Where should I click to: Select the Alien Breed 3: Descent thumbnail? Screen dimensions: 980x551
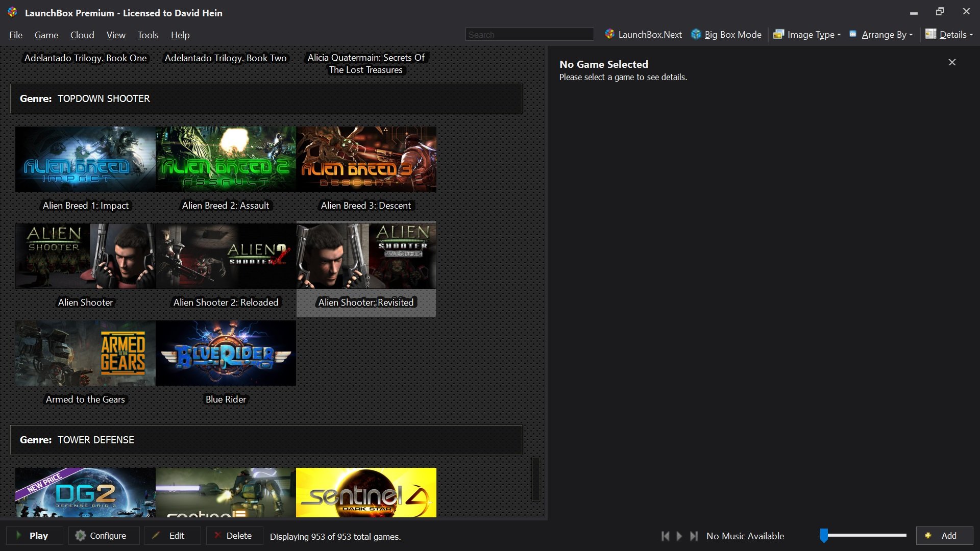[366, 159]
